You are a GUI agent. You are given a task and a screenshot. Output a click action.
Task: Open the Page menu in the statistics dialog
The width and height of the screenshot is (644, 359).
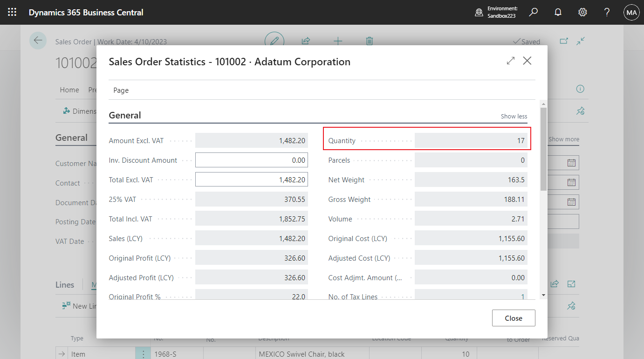pyautogui.click(x=121, y=90)
